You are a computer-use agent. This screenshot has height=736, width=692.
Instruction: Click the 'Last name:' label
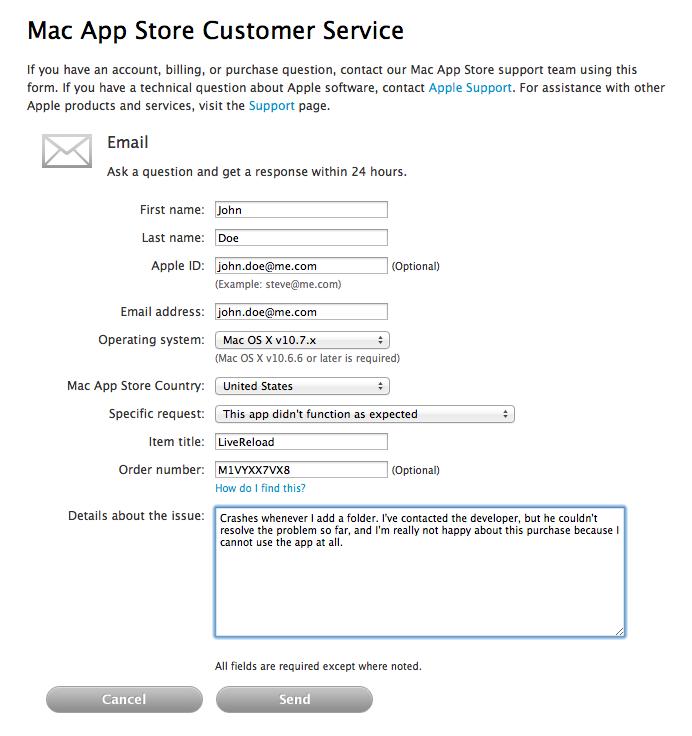tap(173, 238)
